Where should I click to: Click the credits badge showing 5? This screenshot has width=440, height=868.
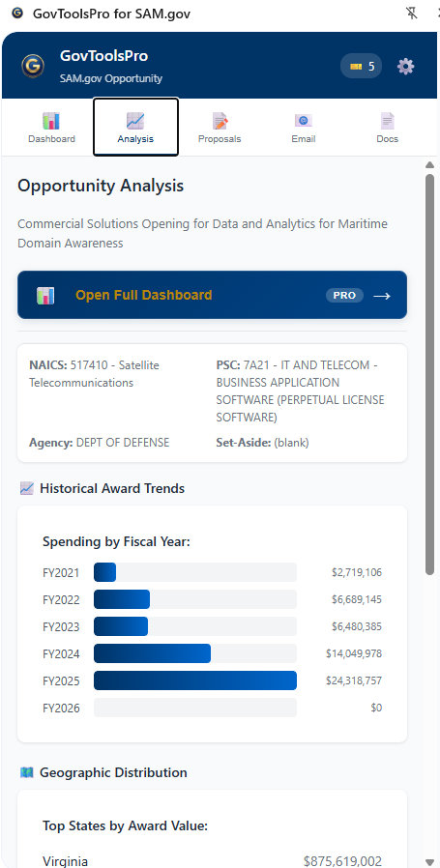pyautogui.click(x=362, y=67)
